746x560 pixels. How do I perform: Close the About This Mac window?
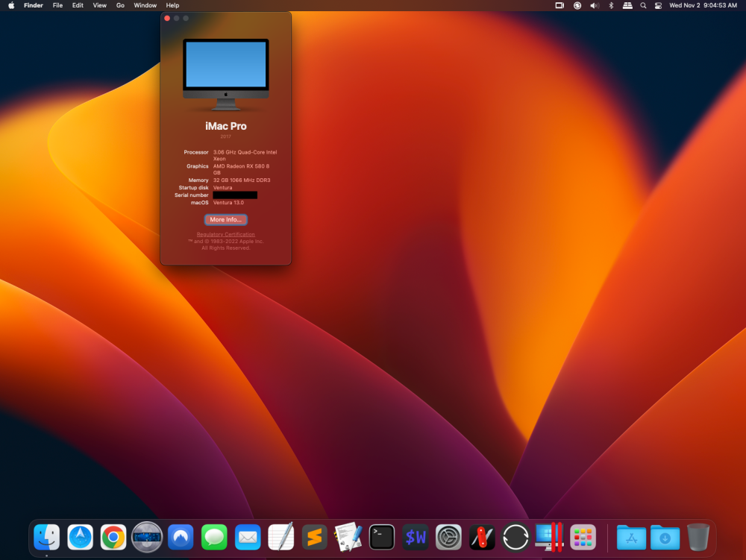(167, 18)
